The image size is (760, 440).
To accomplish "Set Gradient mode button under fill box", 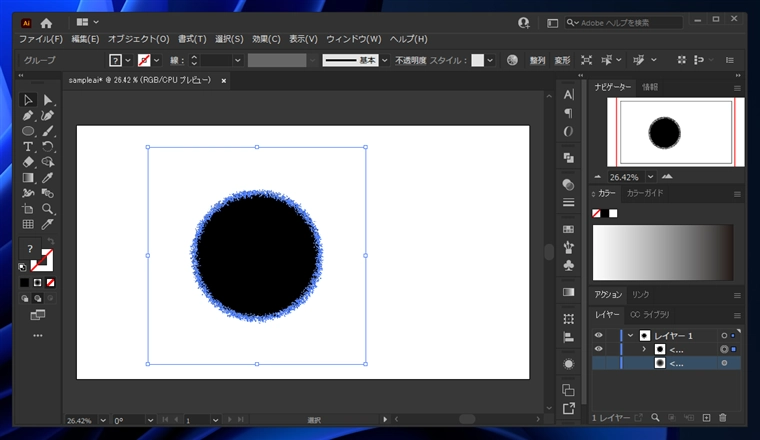I will click(37, 283).
